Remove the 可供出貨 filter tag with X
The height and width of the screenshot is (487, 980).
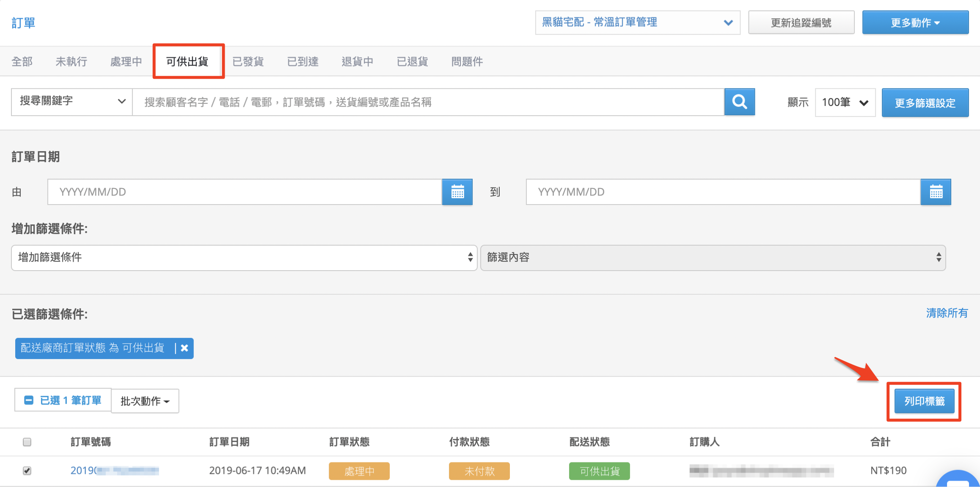pyautogui.click(x=184, y=348)
